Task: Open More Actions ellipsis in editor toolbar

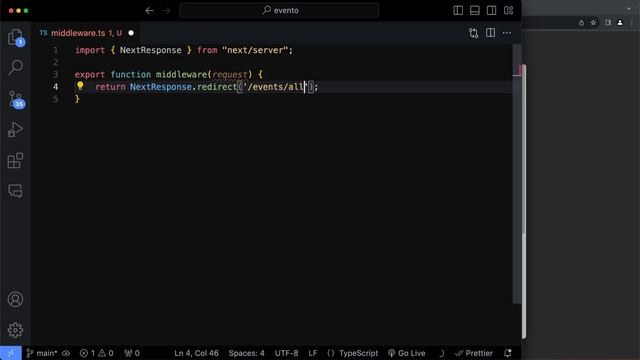Action: coord(507,33)
